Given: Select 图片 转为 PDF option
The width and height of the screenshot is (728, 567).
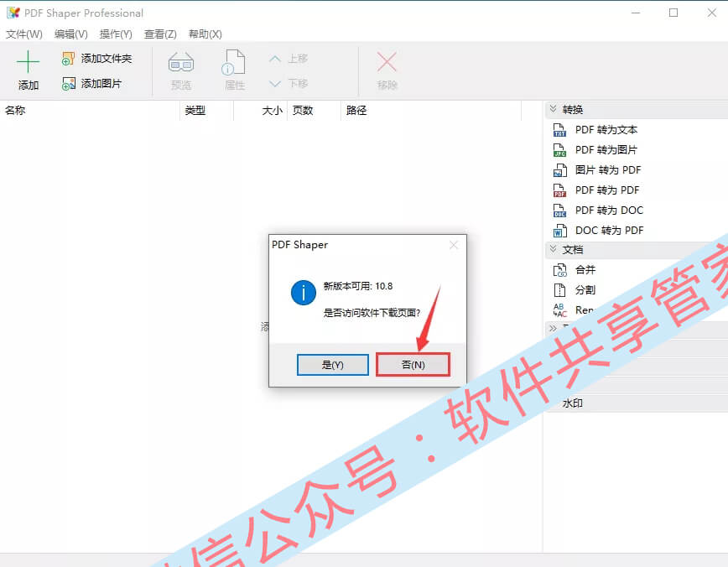Looking at the screenshot, I should pyautogui.click(x=608, y=170).
